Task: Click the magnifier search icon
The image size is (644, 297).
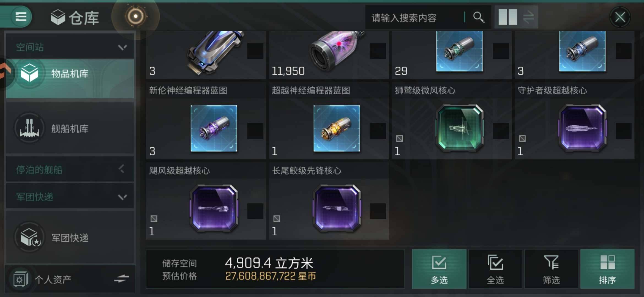Action: click(479, 17)
